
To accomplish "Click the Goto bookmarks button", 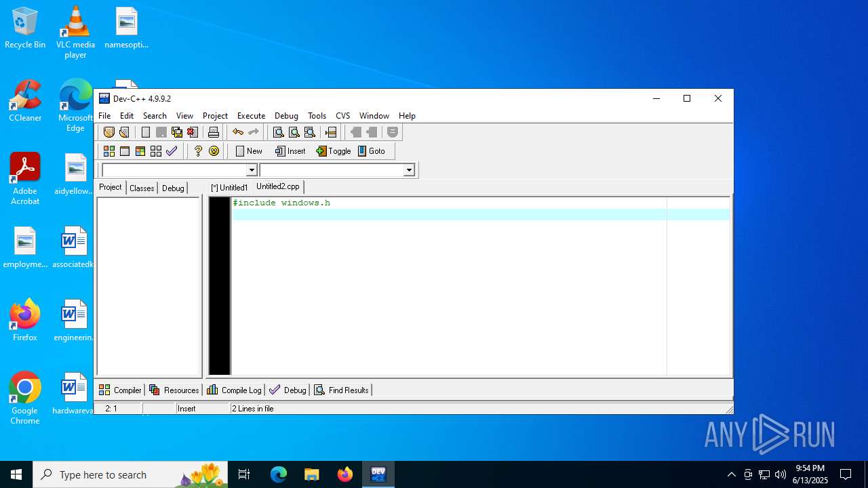I will [x=372, y=151].
